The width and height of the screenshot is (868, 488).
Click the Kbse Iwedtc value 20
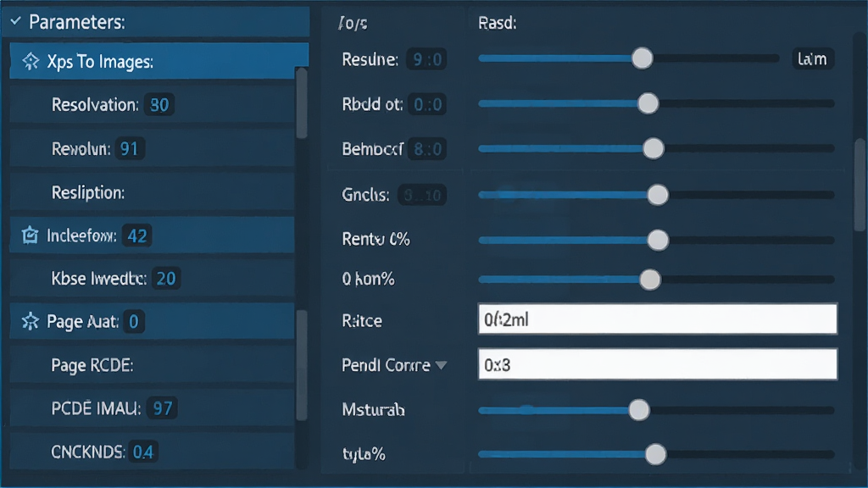click(166, 278)
